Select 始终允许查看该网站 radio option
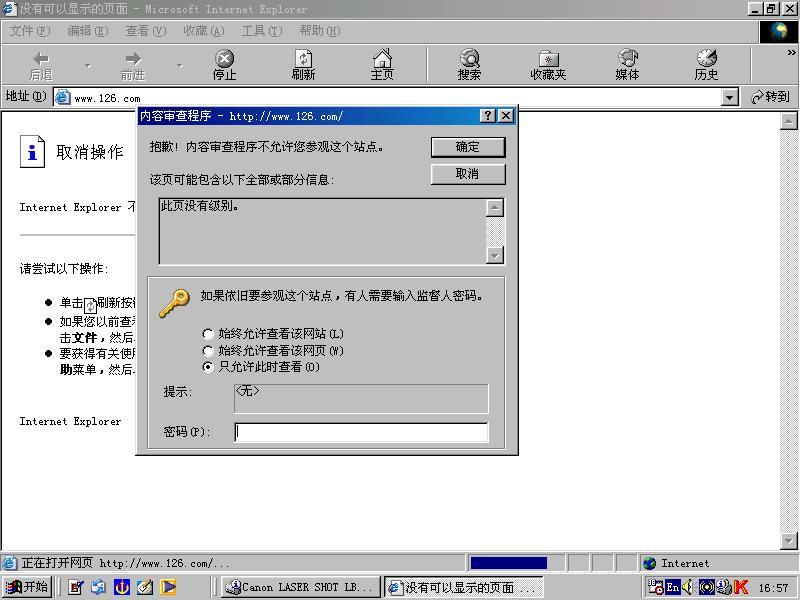Screen dimensions: 800x600 click(208, 334)
